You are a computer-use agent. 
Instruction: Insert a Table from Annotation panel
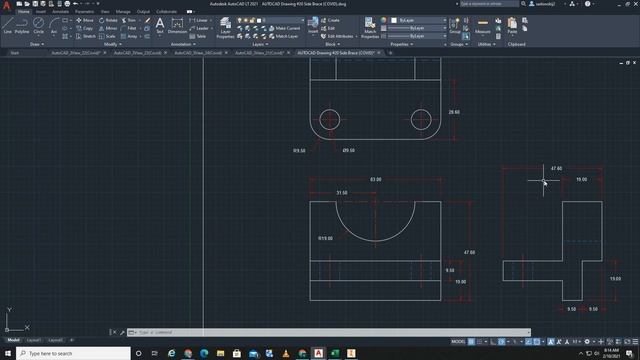pos(198,36)
